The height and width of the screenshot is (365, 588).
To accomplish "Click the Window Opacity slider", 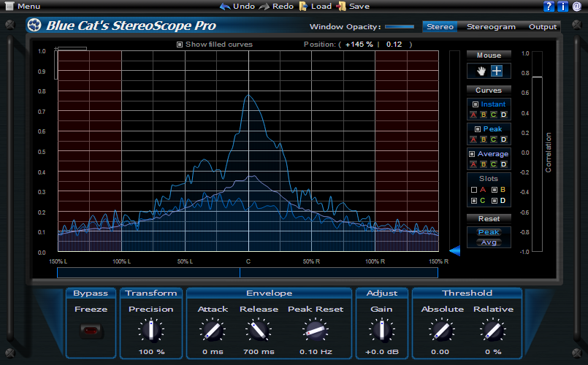I will 399,27.
